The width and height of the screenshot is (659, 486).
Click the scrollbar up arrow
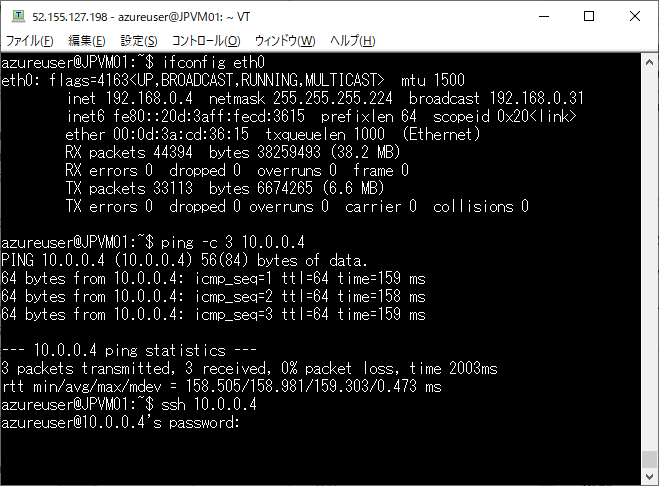pos(649,63)
